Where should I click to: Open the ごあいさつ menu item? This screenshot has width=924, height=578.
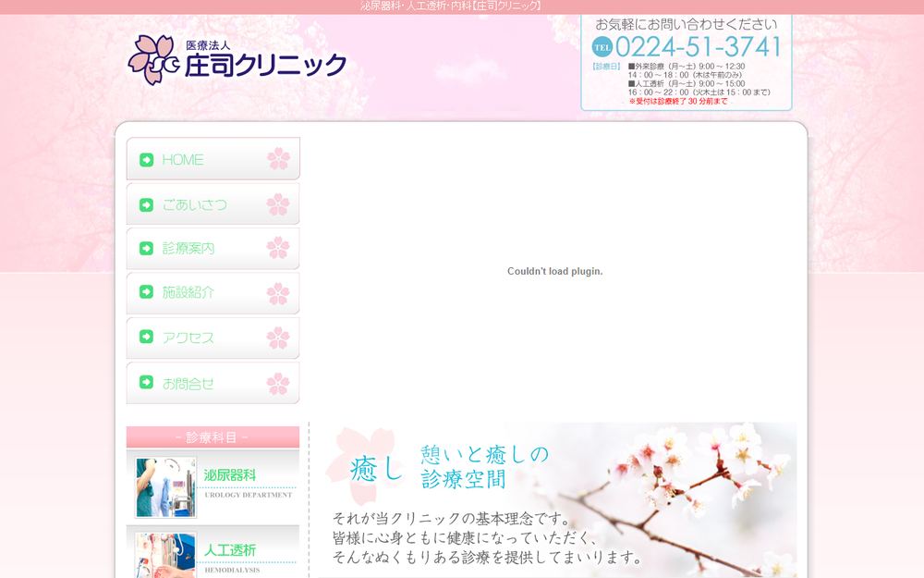pyautogui.click(x=213, y=204)
